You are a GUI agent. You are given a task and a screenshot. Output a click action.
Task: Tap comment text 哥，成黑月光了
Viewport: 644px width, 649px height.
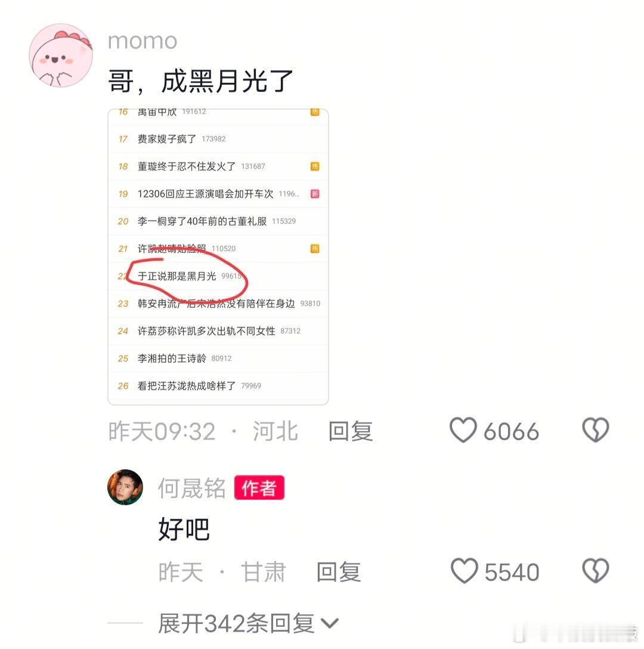point(200,81)
